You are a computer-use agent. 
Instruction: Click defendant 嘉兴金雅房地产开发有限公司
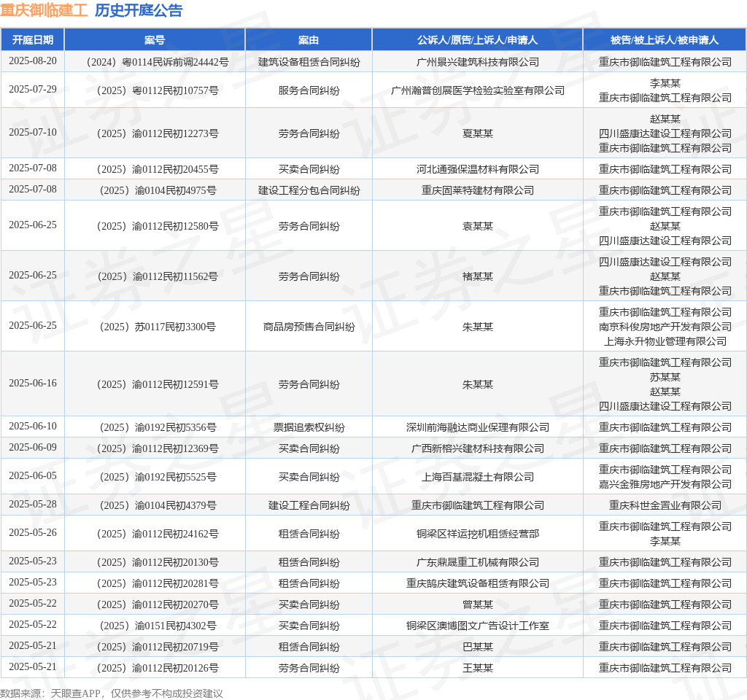pos(665,484)
